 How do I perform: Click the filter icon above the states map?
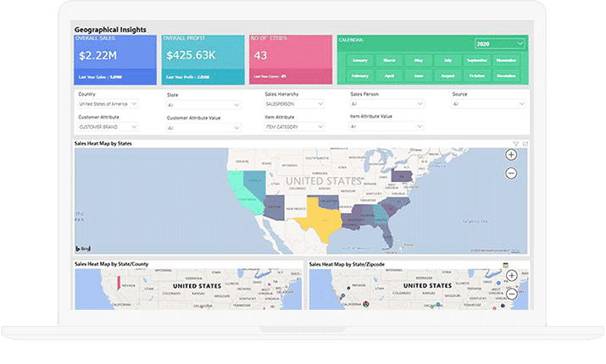(516, 144)
